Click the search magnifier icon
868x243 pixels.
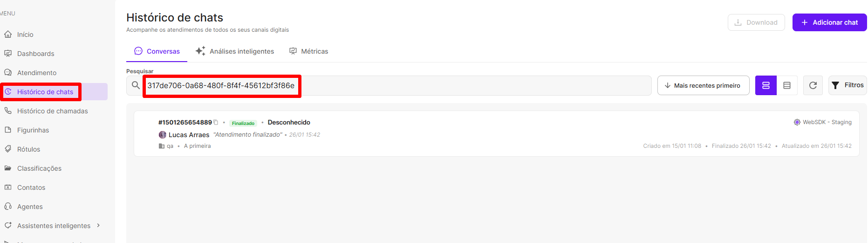point(136,85)
